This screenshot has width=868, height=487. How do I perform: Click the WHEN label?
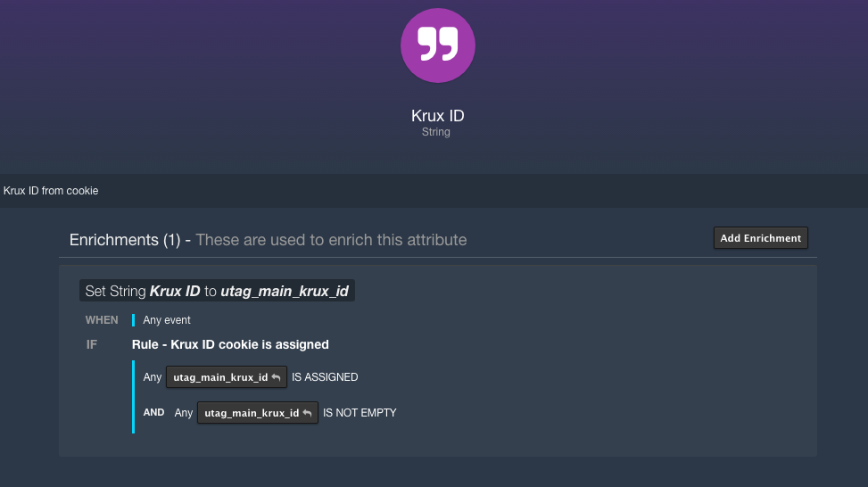102,320
